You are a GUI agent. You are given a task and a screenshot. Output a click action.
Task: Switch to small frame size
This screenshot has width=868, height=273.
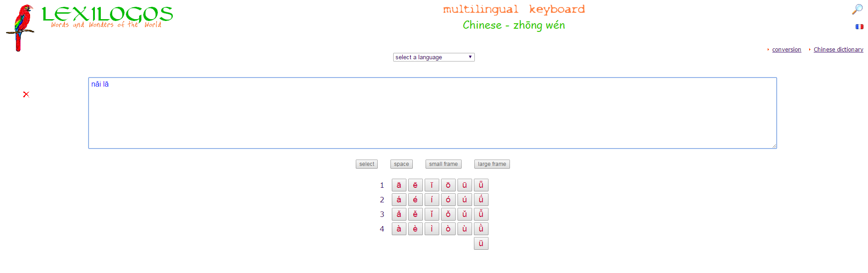443,164
